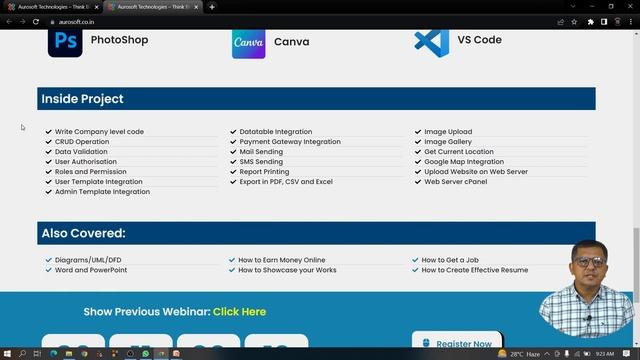Screen dimensions: 640x360
Task: Click the 'Image Gallery' list item
Action: pos(448,142)
